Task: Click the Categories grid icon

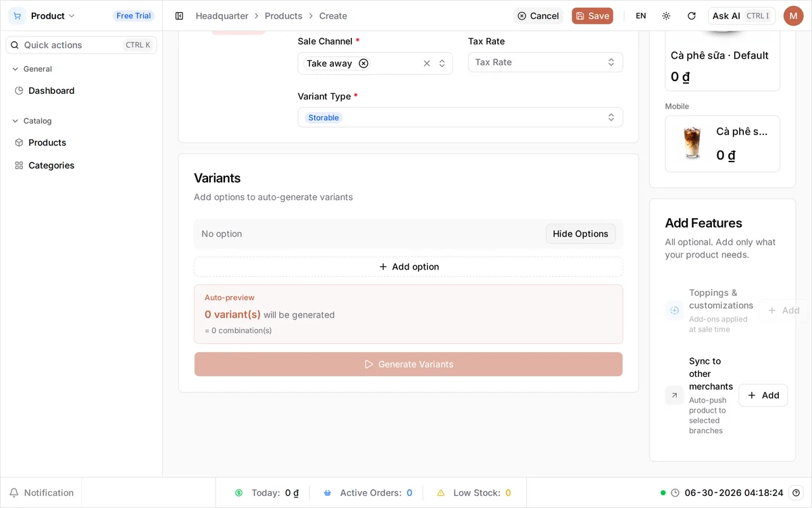Action: (x=19, y=166)
